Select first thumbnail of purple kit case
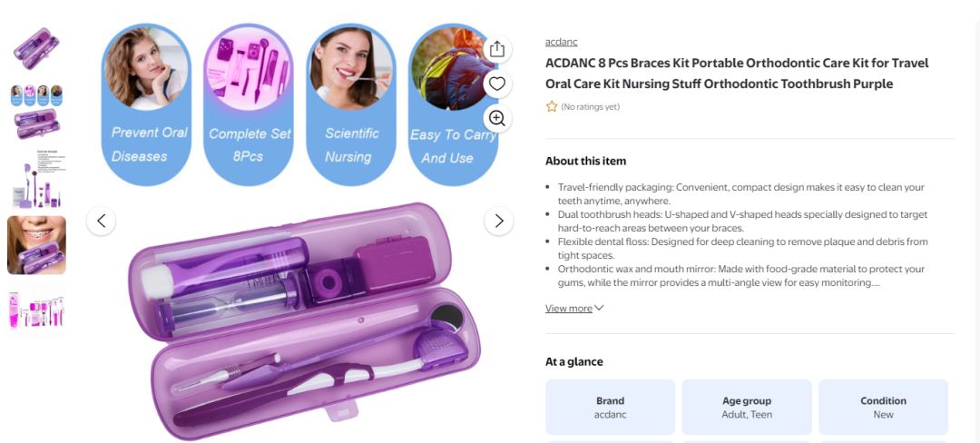Screen dimensions: 980x443 coord(36,49)
